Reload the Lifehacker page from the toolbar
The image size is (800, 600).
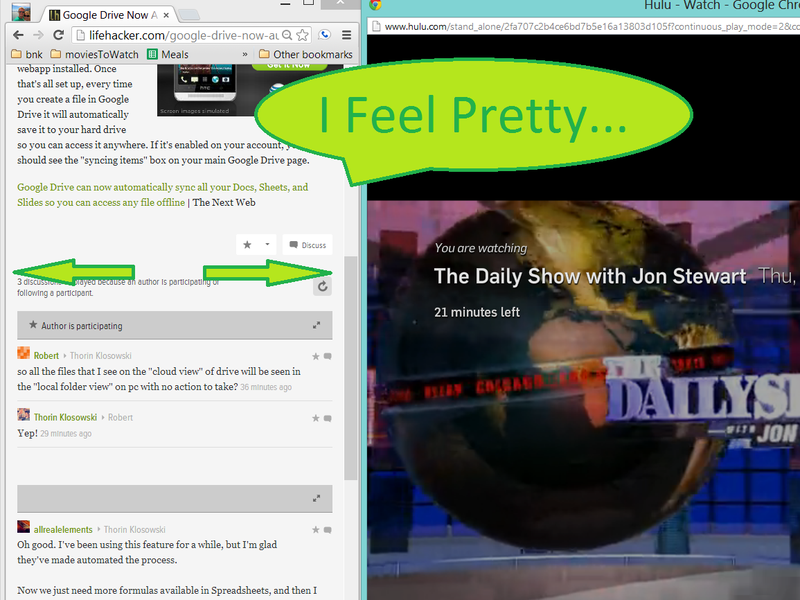click(x=59, y=35)
